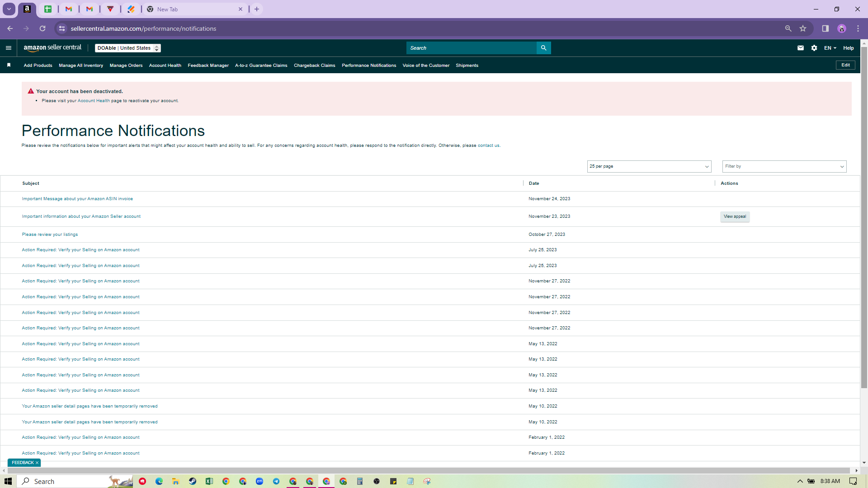Image resolution: width=868 pixels, height=488 pixels.
Task: Open Important Message about your Amazon ASIN invoice
Action: coord(77,199)
